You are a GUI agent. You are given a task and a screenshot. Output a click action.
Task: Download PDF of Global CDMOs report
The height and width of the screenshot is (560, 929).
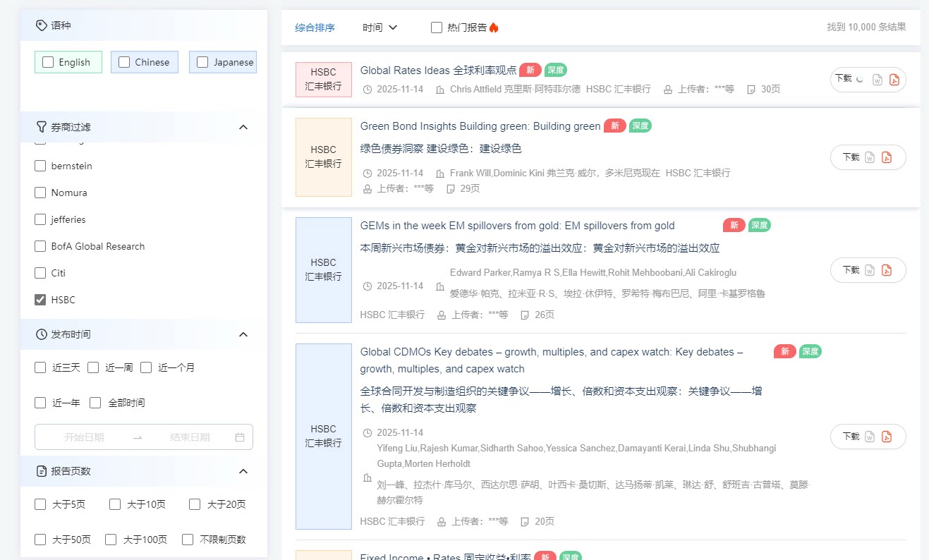[887, 437]
